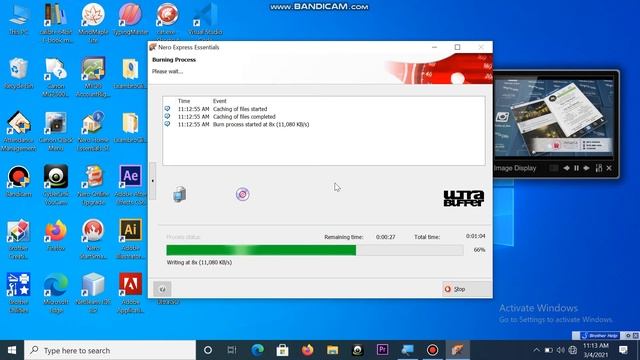Viewport: 640px width, 360px height.
Task: Open Microsoft Store from the taskbar
Action: [x=282, y=350]
